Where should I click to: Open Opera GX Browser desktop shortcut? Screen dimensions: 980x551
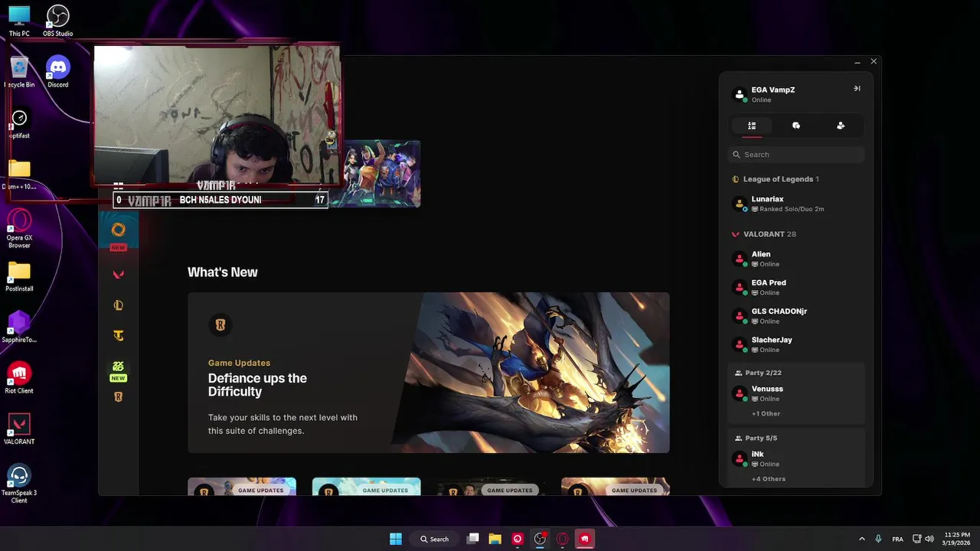pos(19,229)
